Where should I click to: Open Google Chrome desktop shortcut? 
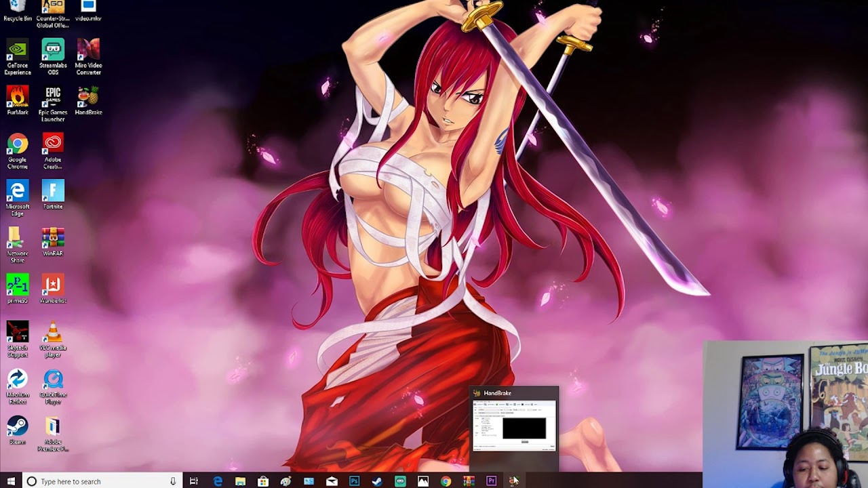(18, 150)
